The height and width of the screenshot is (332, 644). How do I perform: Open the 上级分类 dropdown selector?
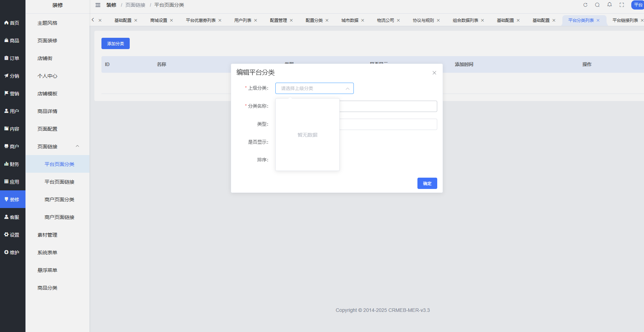pyautogui.click(x=314, y=88)
